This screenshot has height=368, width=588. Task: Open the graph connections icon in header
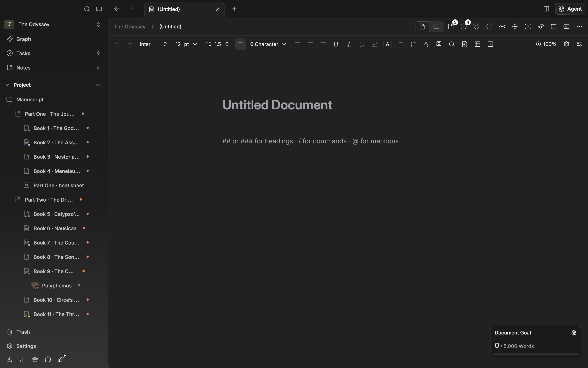point(515,27)
